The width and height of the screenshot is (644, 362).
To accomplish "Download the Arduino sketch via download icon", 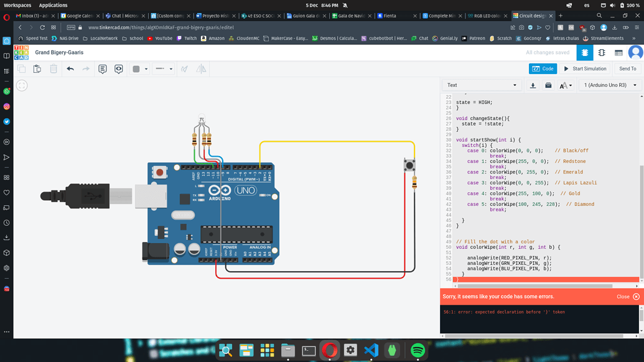I will [x=533, y=85].
